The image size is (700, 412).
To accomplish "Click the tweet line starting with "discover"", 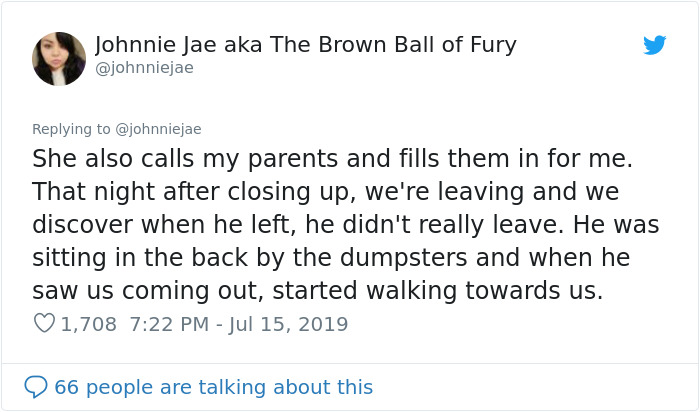I will point(344,224).
